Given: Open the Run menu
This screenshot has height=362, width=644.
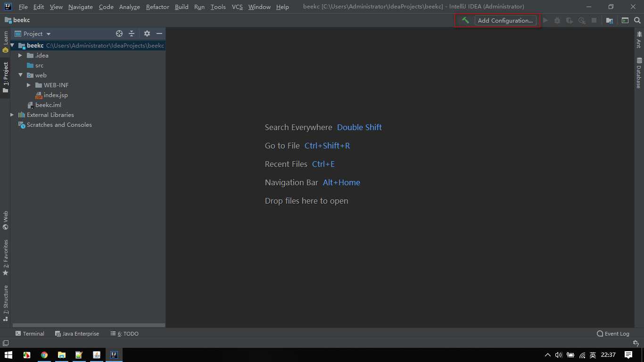Looking at the screenshot, I should click(x=199, y=7).
